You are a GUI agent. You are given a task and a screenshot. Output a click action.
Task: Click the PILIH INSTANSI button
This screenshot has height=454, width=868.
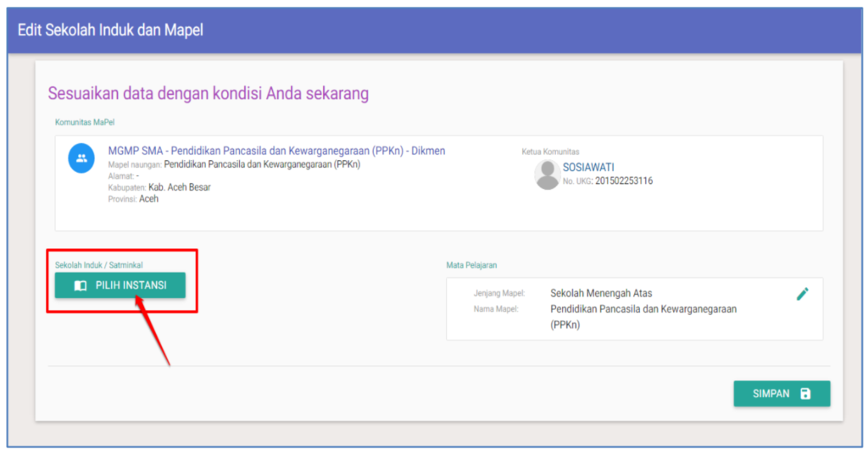[x=120, y=285]
